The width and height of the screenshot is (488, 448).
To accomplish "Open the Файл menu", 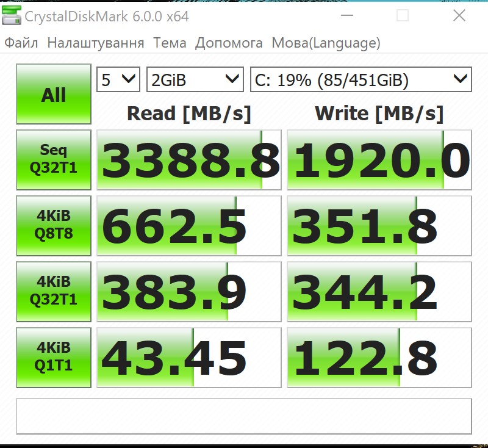I will coord(21,43).
